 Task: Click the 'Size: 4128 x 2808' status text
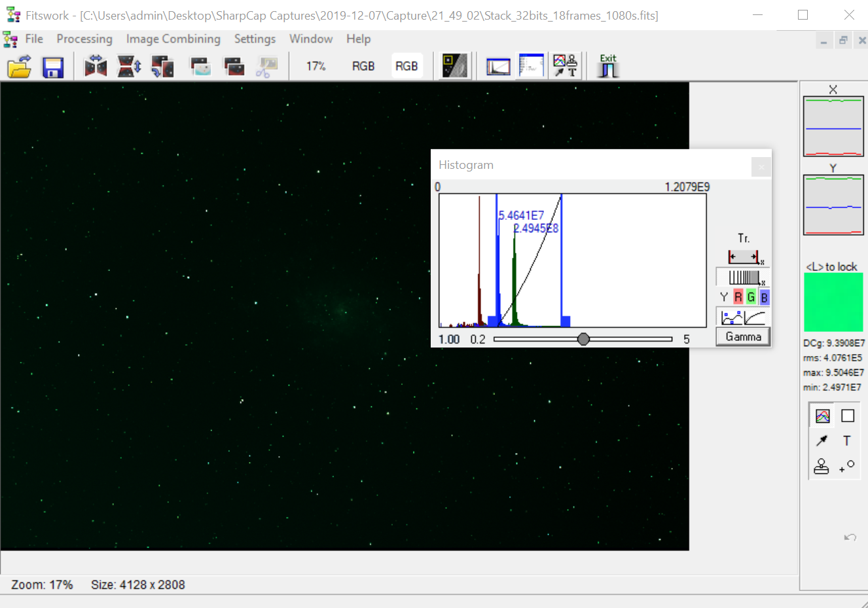138,584
